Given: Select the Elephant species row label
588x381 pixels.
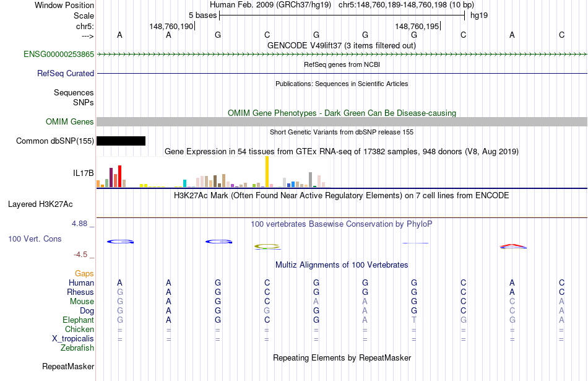Looking at the screenshot, I should point(78,320).
